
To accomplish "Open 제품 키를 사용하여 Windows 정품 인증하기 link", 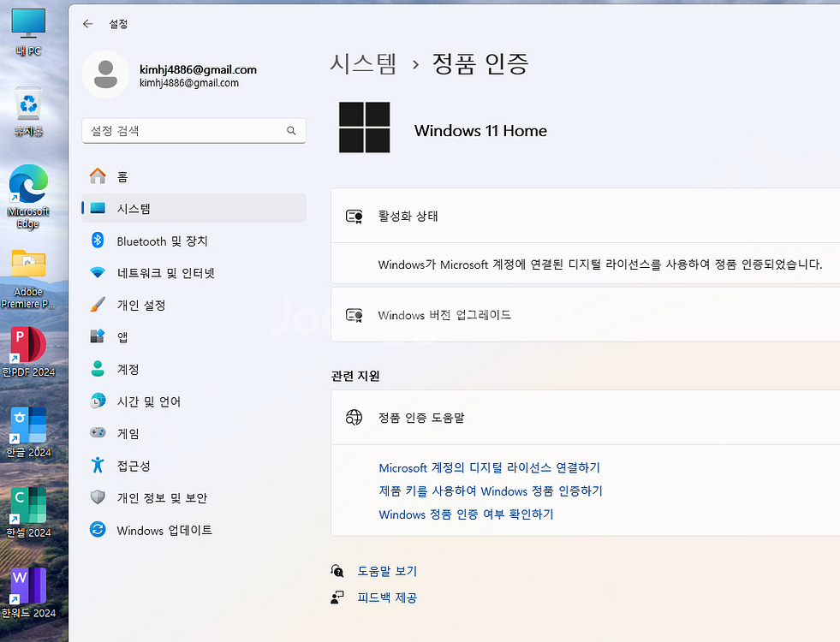I will coord(490,491).
